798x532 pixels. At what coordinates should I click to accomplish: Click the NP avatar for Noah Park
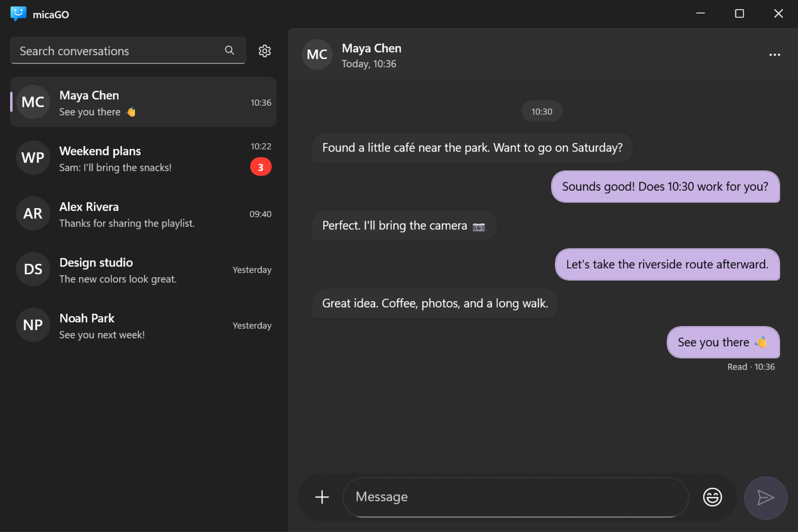(33, 325)
